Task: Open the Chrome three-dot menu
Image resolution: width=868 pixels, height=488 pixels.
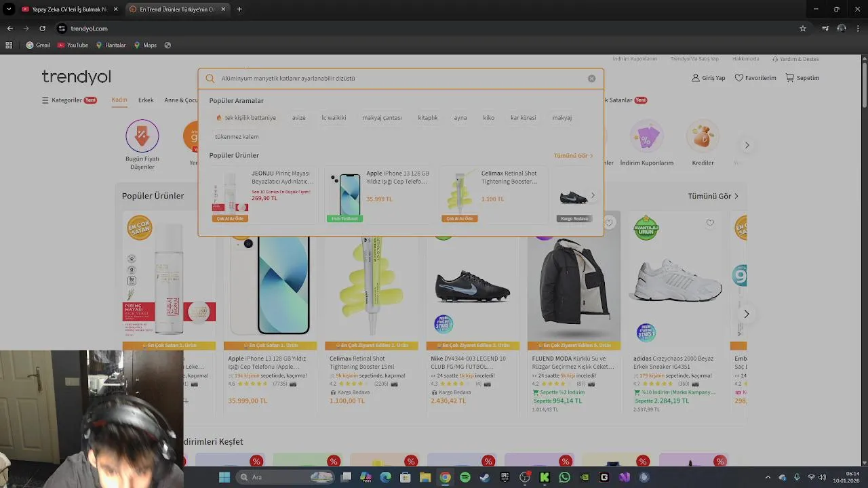Action: tap(859, 28)
